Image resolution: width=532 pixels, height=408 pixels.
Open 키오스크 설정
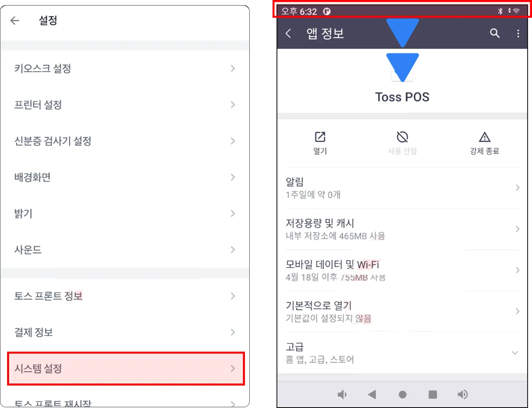[125, 69]
